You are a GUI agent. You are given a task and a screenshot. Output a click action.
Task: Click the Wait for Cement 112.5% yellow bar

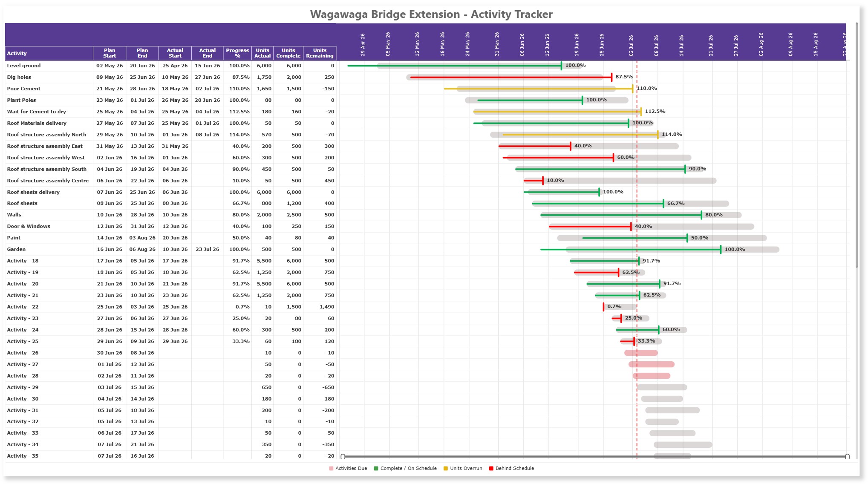coord(557,112)
